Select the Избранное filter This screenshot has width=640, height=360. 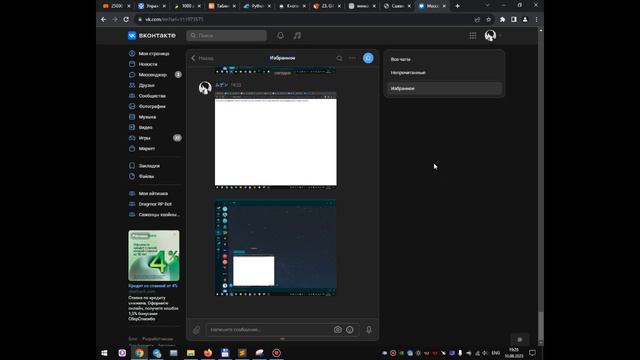pyautogui.click(x=444, y=89)
